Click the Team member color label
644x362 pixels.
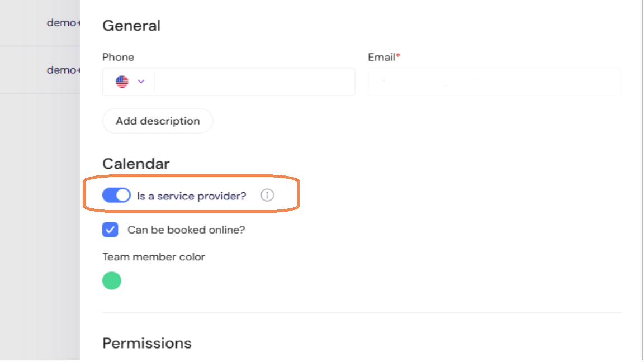tap(153, 257)
